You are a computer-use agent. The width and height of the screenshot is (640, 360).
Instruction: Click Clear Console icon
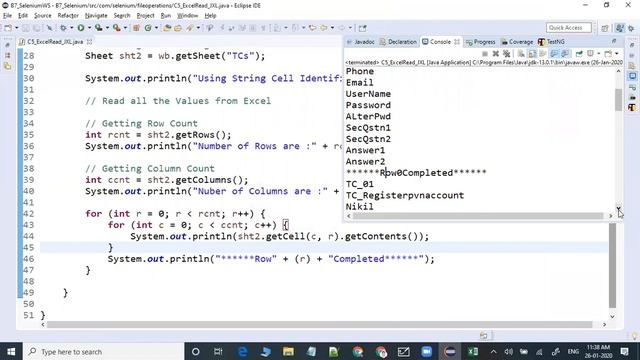pos(521,53)
